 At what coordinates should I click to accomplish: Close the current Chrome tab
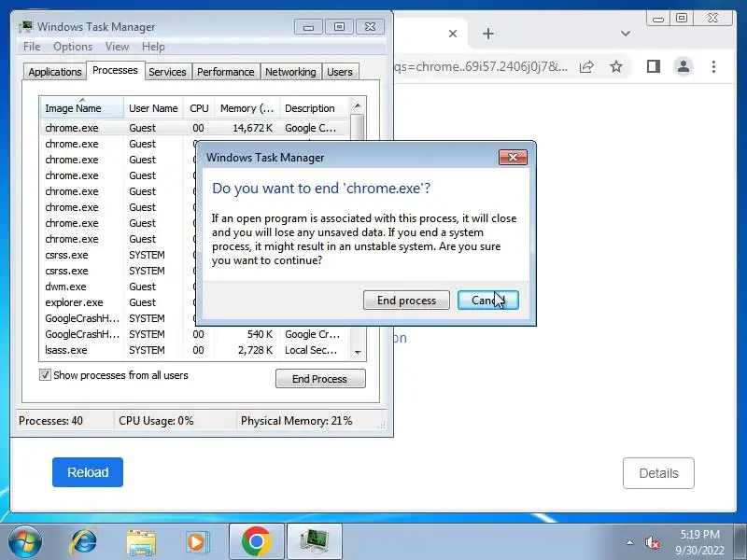click(453, 34)
